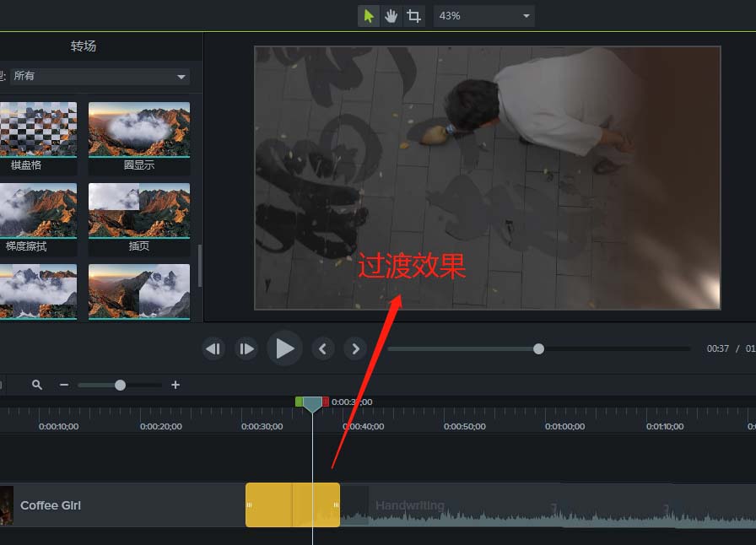Click the minus to zoom out the timeline
This screenshot has width=756, height=545.
point(63,385)
